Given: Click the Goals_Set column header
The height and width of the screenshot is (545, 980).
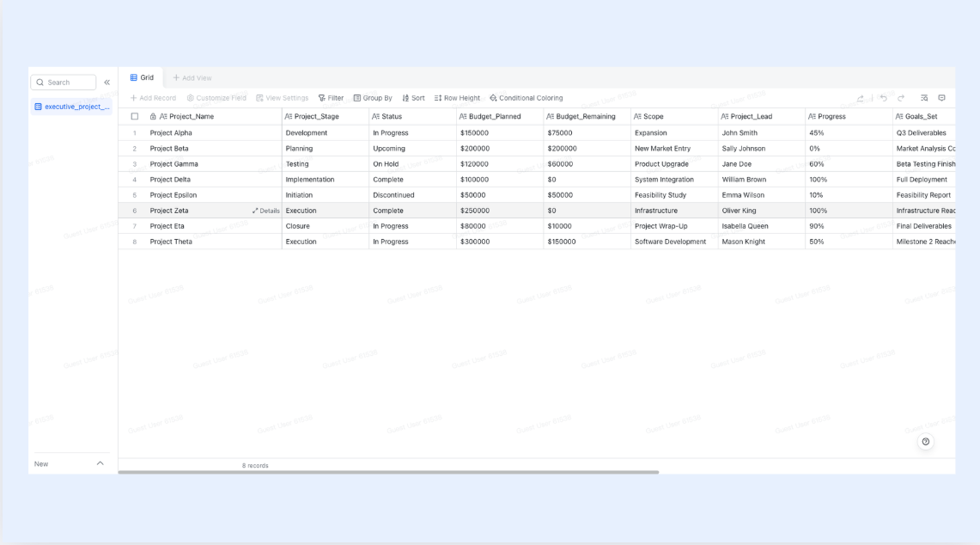Looking at the screenshot, I should pos(924,116).
